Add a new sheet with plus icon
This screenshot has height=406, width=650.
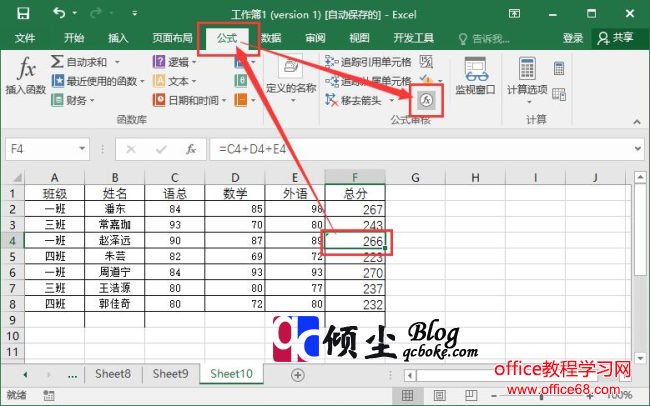tap(298, 375)
